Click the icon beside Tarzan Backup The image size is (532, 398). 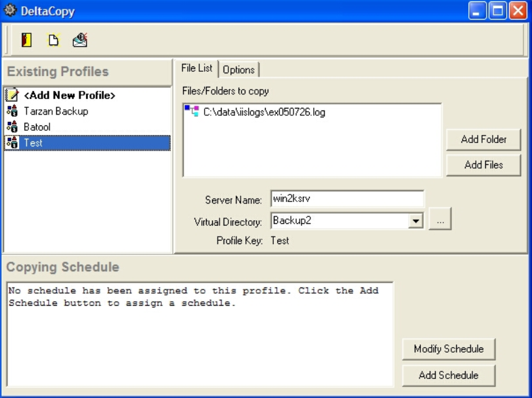click(12, 111)
